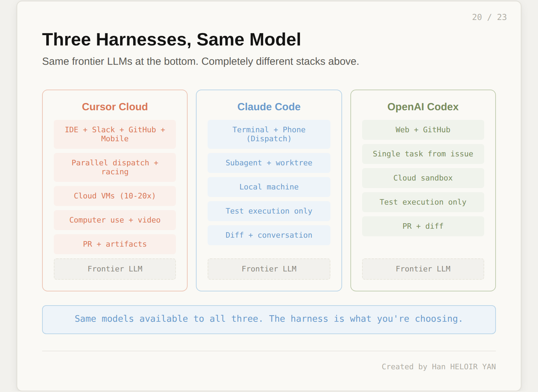Click the Claude Code column heading
Image resolution: width=538 pixels, height=392 pixels.
click(x=269, y=107)
